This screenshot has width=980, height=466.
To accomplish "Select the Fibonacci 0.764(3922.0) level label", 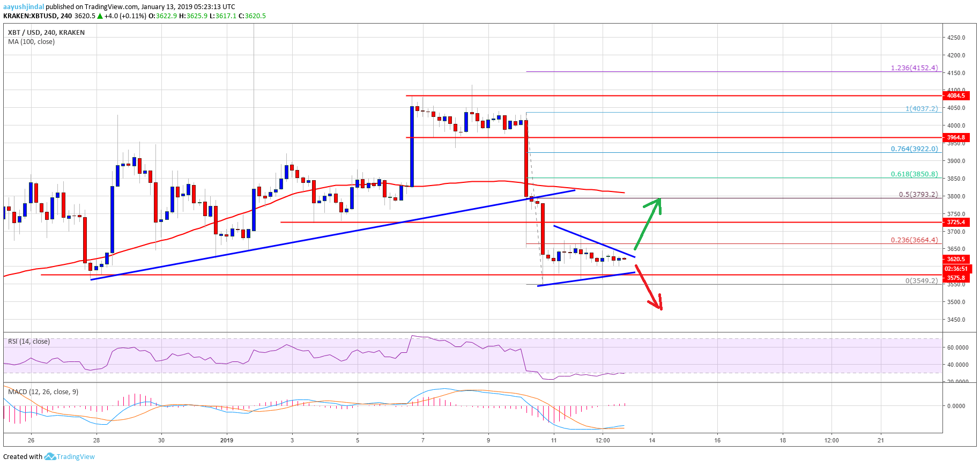I will point(914,149).
